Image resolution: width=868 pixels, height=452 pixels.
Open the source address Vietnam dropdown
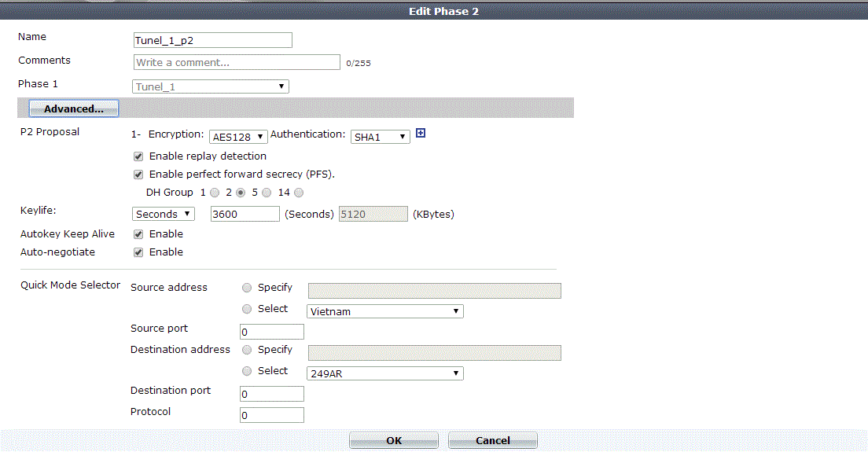point(384,311)
